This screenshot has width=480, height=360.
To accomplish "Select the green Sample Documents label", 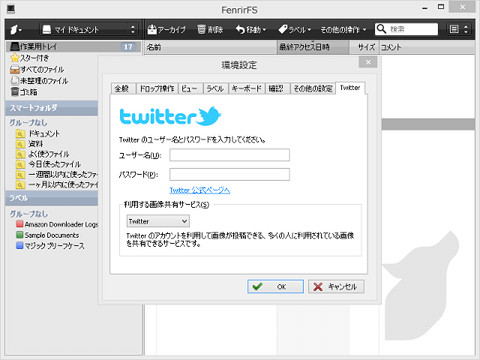I will coord(48,235).
